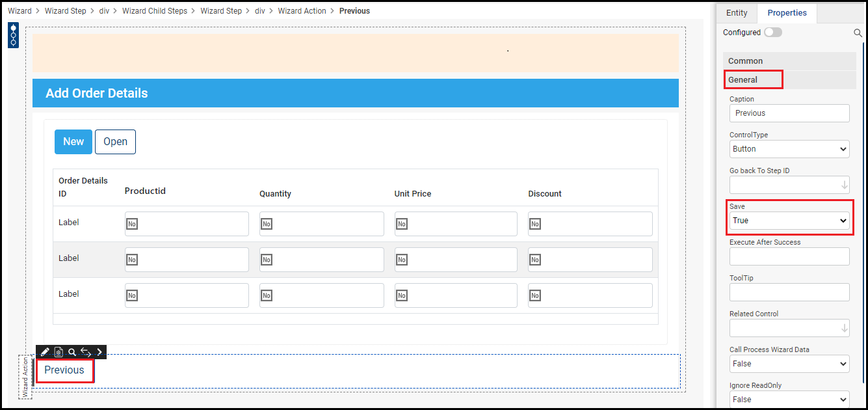This screenshot has width=868, height=410.
Task: Open the document settings icon in mini toolbar
Action: 59,352
